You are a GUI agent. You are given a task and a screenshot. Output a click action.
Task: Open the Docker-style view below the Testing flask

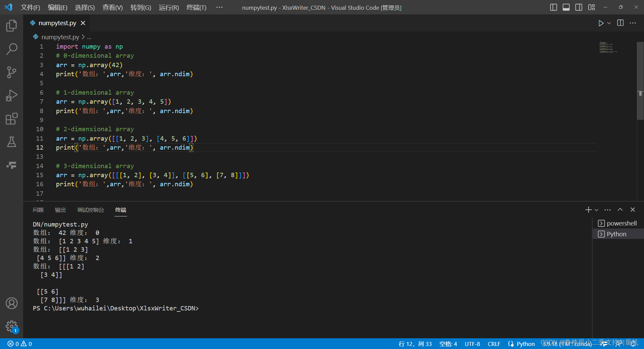coord(11,165)
